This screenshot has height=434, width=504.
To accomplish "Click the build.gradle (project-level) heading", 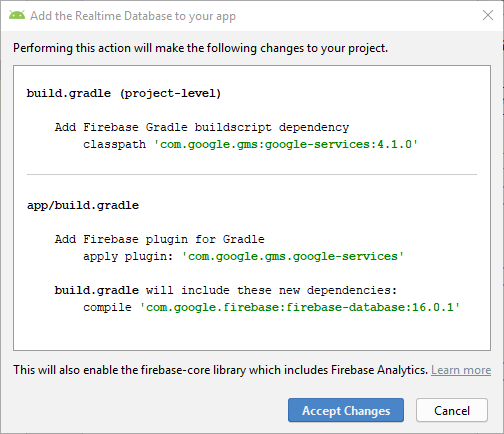I will point(124,93).
